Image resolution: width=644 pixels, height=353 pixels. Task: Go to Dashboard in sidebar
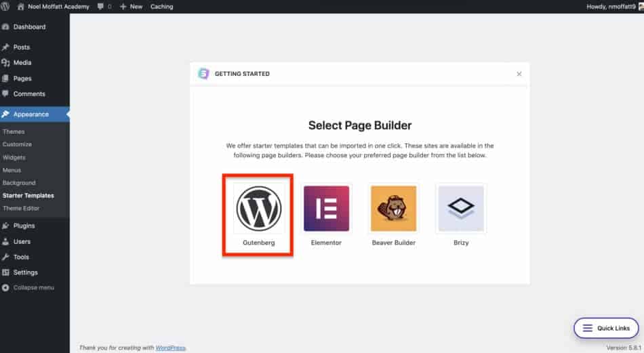point(29,26)
